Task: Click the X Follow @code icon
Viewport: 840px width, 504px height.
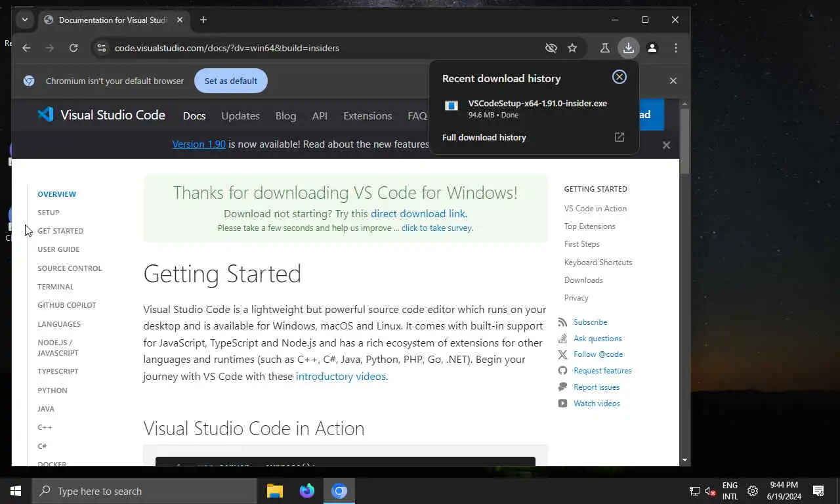Action: point(562,354)
